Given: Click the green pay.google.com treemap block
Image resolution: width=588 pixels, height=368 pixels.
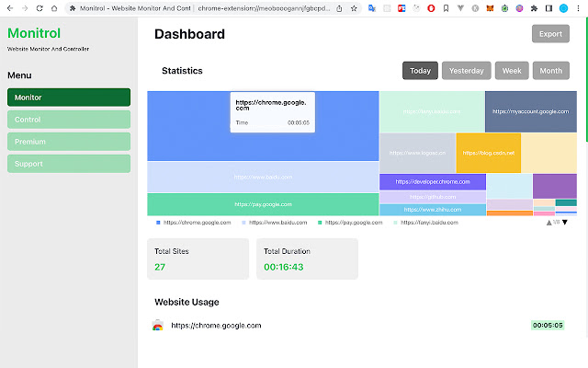Looking at the screenshot, I should pos(263,204).
